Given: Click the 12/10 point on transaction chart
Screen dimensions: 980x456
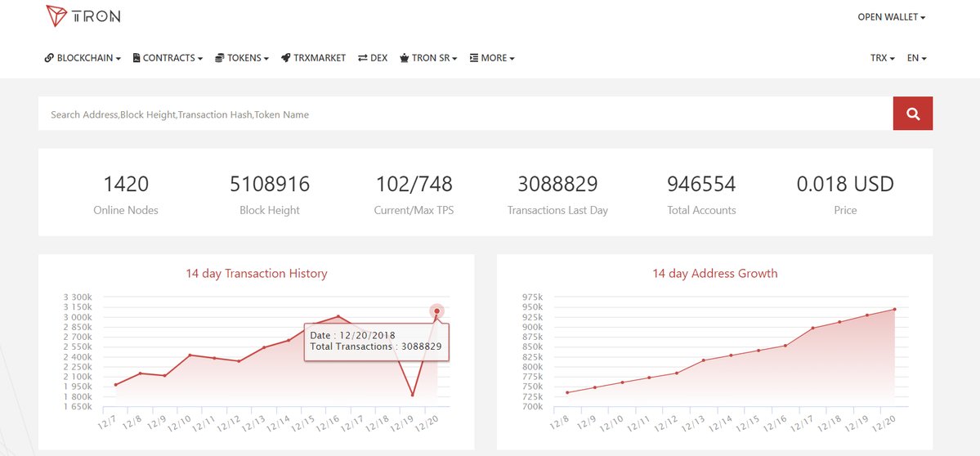Looking at the screenshot, I should click(190, 355).
